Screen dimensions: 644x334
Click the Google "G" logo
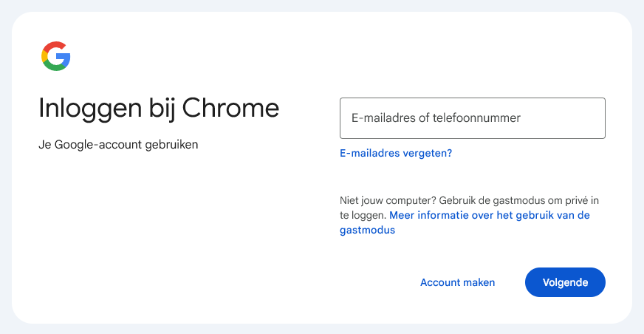[56, 56]
